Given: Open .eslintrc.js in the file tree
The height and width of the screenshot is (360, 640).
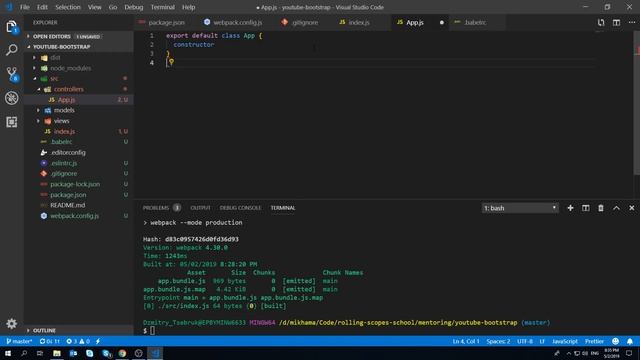Looking at the screenshot, I should (x=64, y=163).
